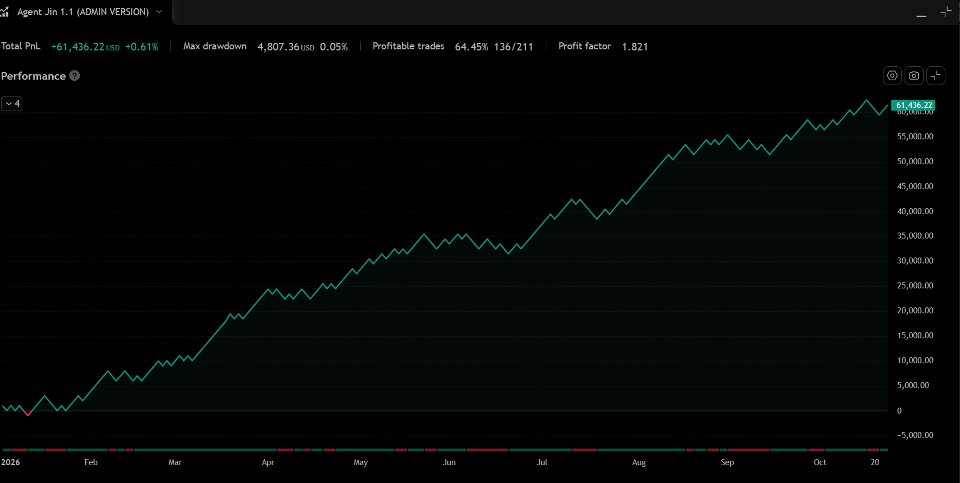Click the 35,000.00 axis label
Image resolution: width=960 pixels, height=483 pixels.
pos(915,236)
